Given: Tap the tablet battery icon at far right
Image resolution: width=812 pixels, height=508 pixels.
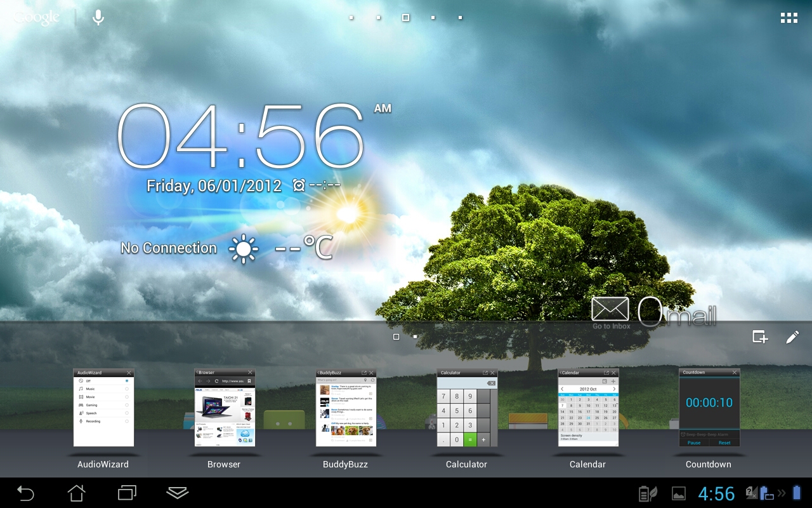Looking at the screenshot, I should [x=797, y=493].
